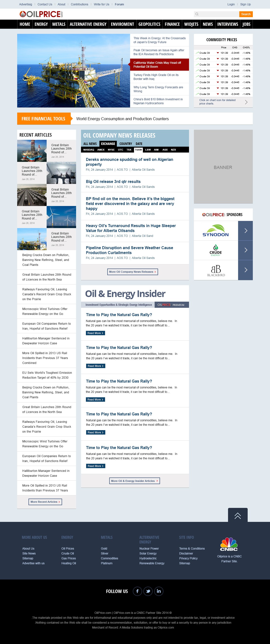The width and height of the screenshot is (270, 644).
Task: Click the Synodon sponsor logo
Action: [x=216, y=231]
